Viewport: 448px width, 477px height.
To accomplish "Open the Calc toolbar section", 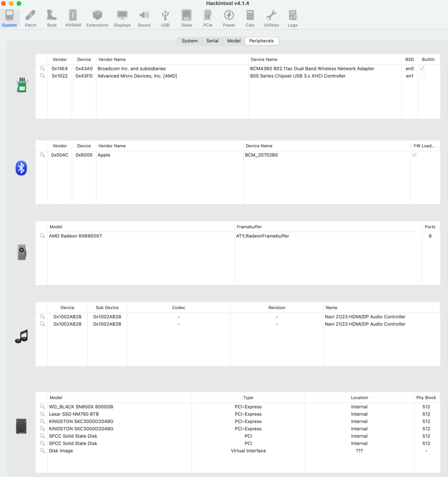I will click(x=250, y=18).
